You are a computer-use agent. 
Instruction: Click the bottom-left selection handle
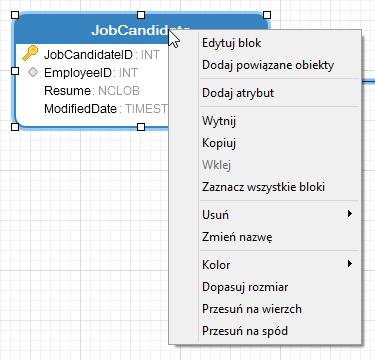[x=15, y=127]
